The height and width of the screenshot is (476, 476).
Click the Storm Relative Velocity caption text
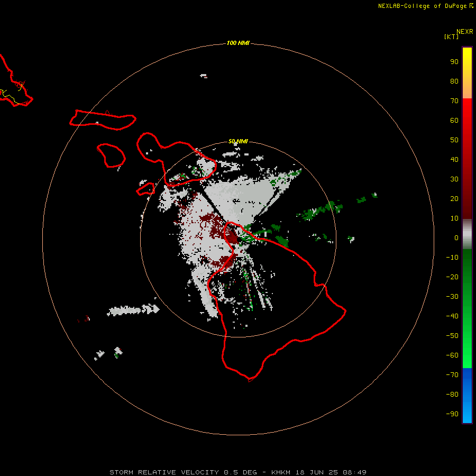[x=238, y=472]
